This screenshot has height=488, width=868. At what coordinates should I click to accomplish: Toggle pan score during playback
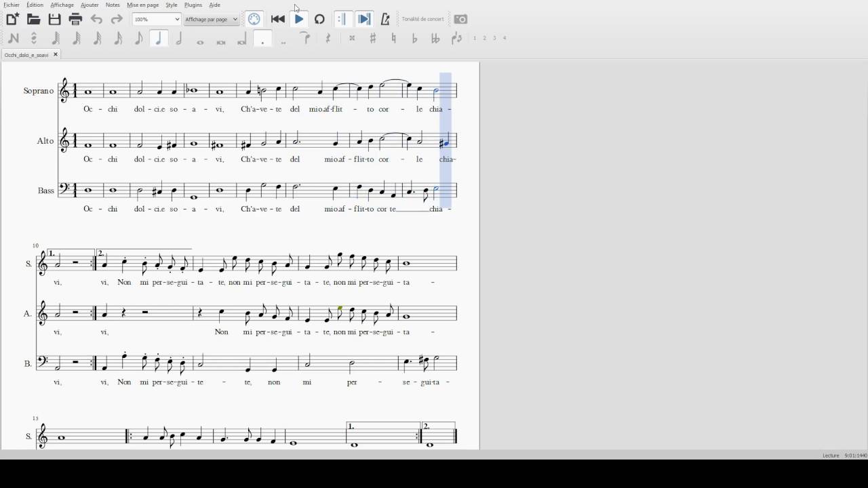[364, 20]
